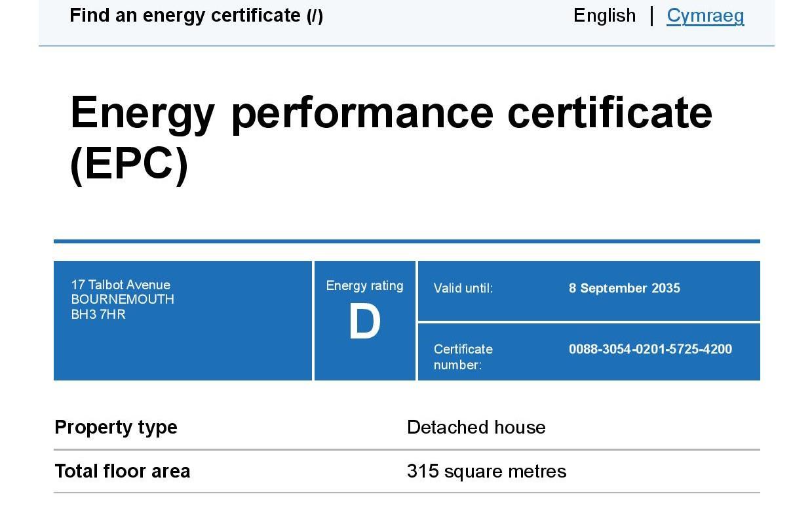Select certificate number 0088-3054-0201-5725-4200
The image size is (812, 511).
point(650,349)
